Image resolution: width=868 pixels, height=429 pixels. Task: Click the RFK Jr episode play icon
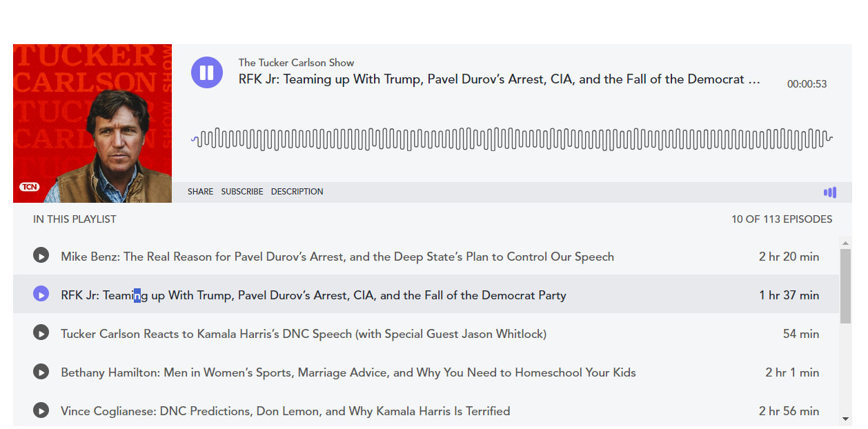coord(41,295)
